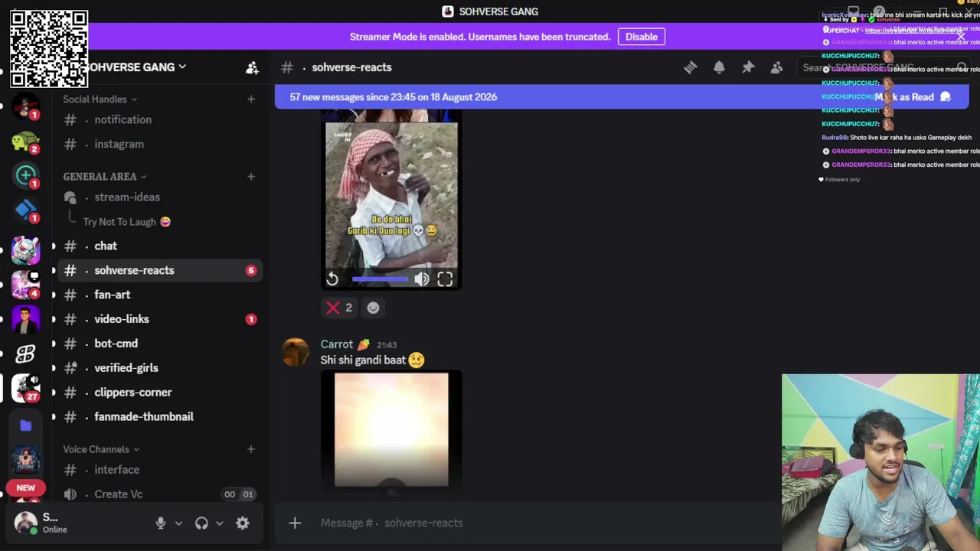980x551 pixels.
Task: Click the invite people icon beside server name
Action: [252, 67]
